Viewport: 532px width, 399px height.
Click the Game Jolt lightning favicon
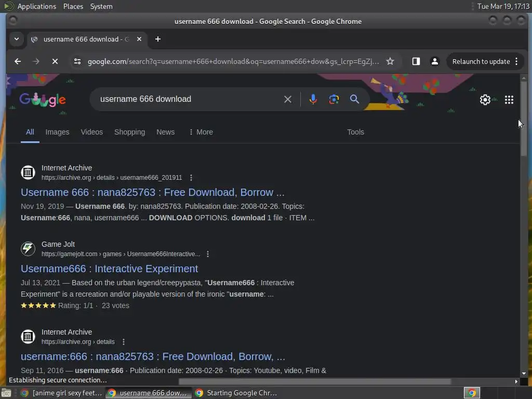[x=28, y=249]
